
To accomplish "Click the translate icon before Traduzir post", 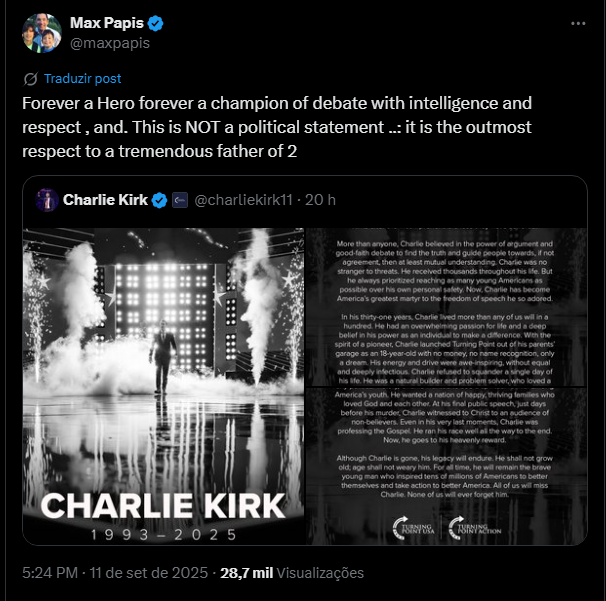I will coord(31,78).
